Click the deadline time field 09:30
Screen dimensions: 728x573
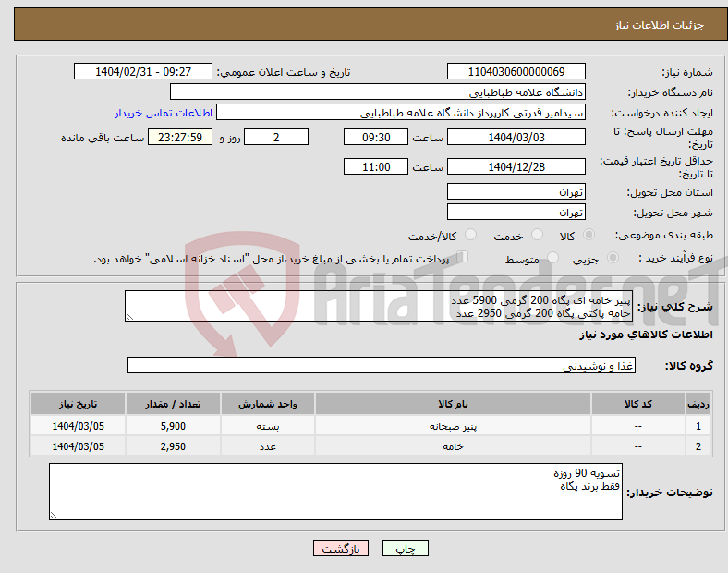pos(376,137)
